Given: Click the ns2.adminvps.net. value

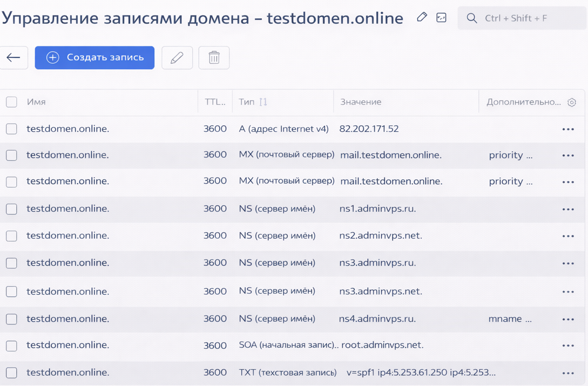Looking at the screenshot, I should click(x=380, y=236).
